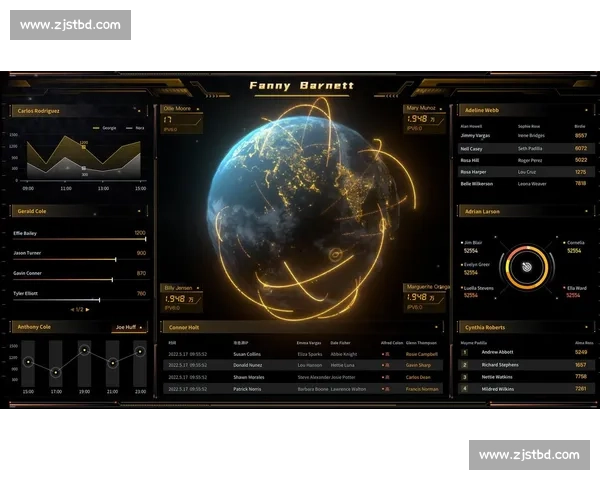Open the Francis Norman link in table
Screen dimensions: 600x480
click(x=421, y=389)
